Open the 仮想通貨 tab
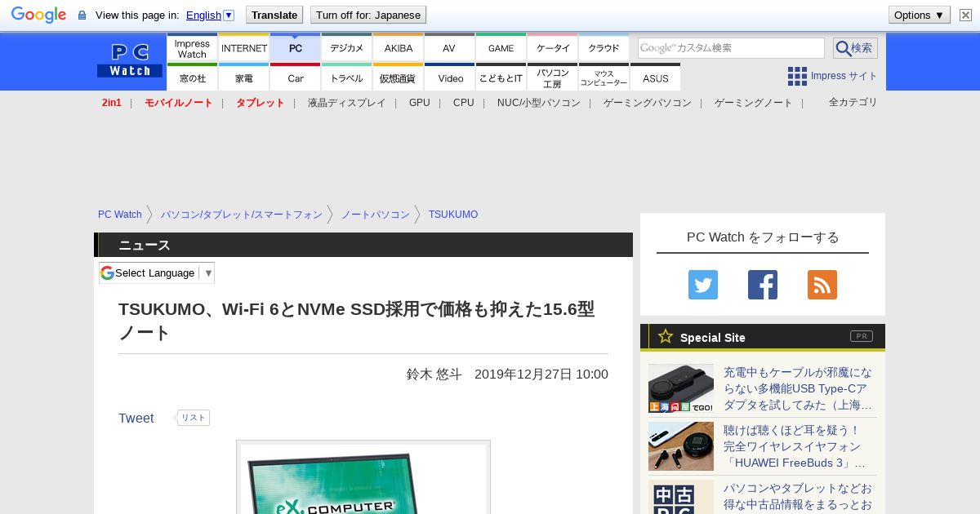The width and height of the screenshot is (980, 514). coord(399,78)
